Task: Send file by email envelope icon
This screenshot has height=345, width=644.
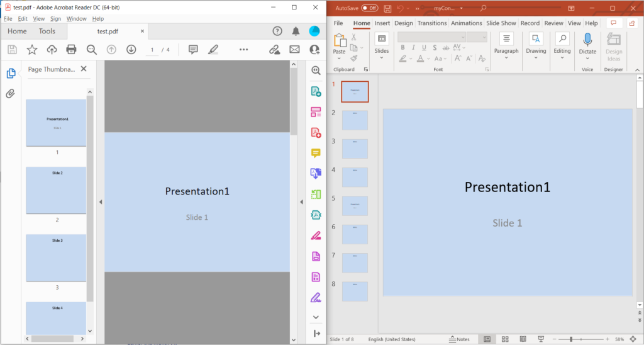Action: (x=294, y=50)
